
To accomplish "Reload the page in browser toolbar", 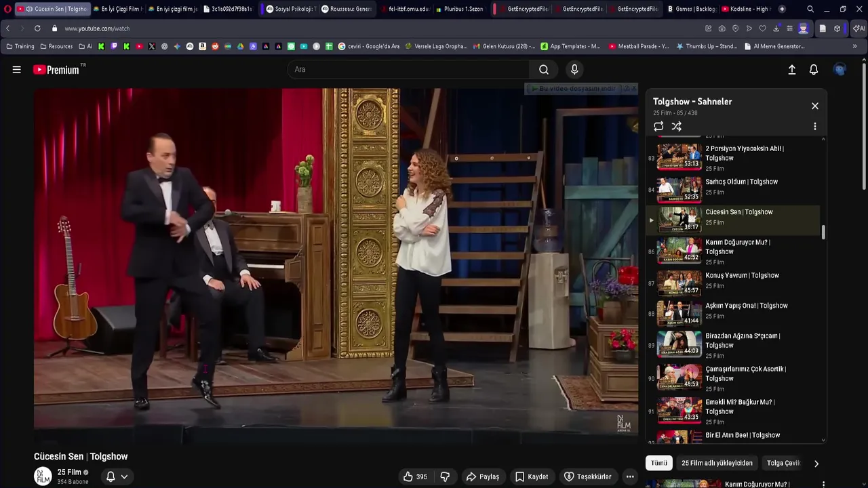I will pos(37,28).
